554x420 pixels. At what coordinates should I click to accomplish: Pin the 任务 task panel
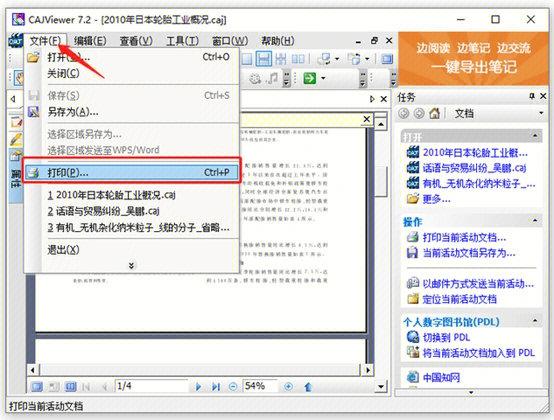tap(532, 96)
